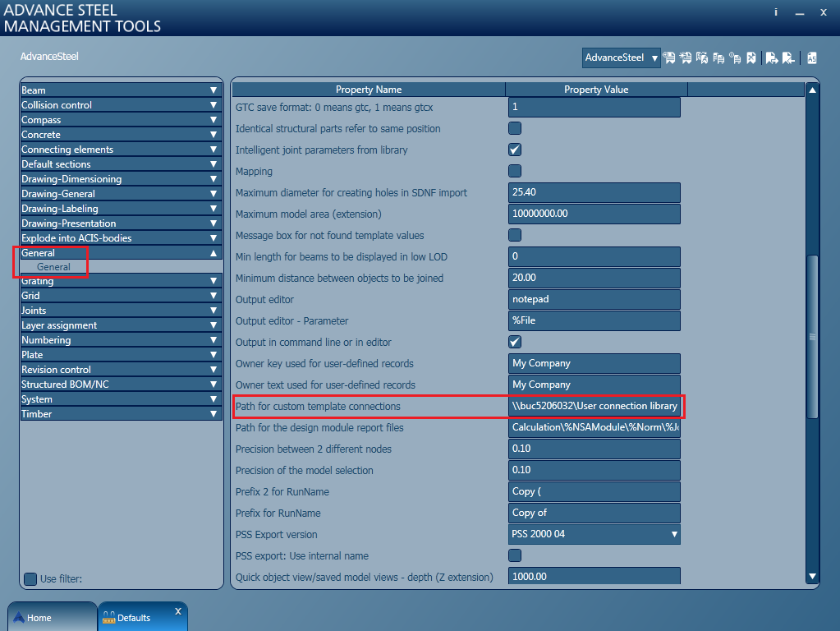Click the GTC save format value field

click(594, 108)
